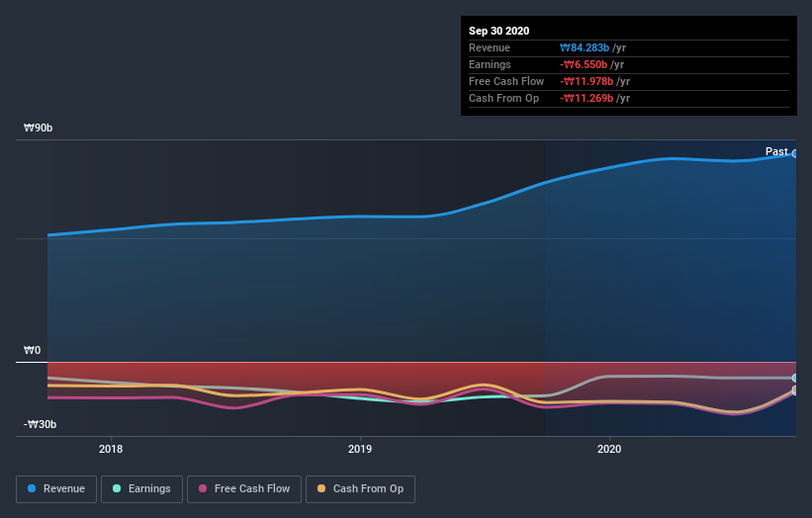Click the ₩0 y-axis label
812x518 pixels.
click(32, 350)
